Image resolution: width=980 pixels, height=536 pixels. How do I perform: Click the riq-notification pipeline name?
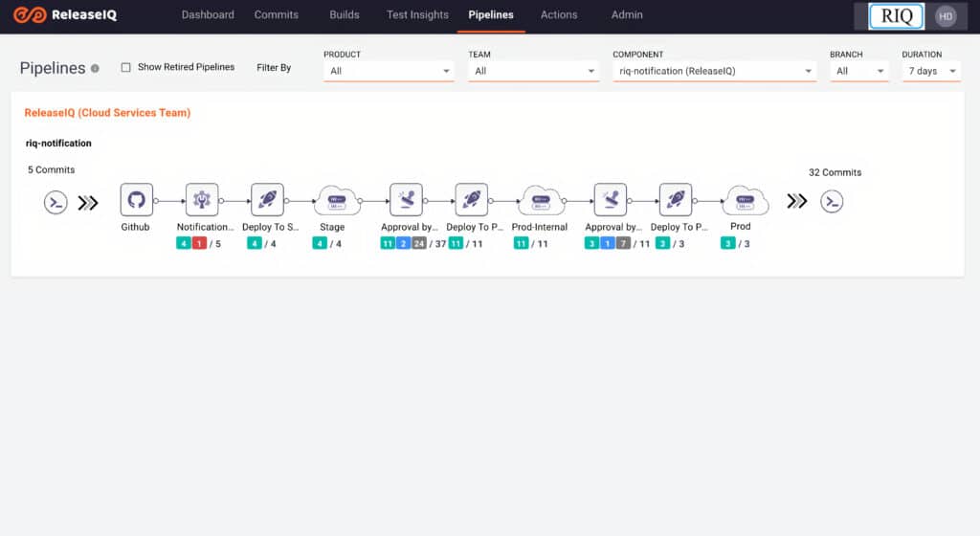[x=58, y=143]
